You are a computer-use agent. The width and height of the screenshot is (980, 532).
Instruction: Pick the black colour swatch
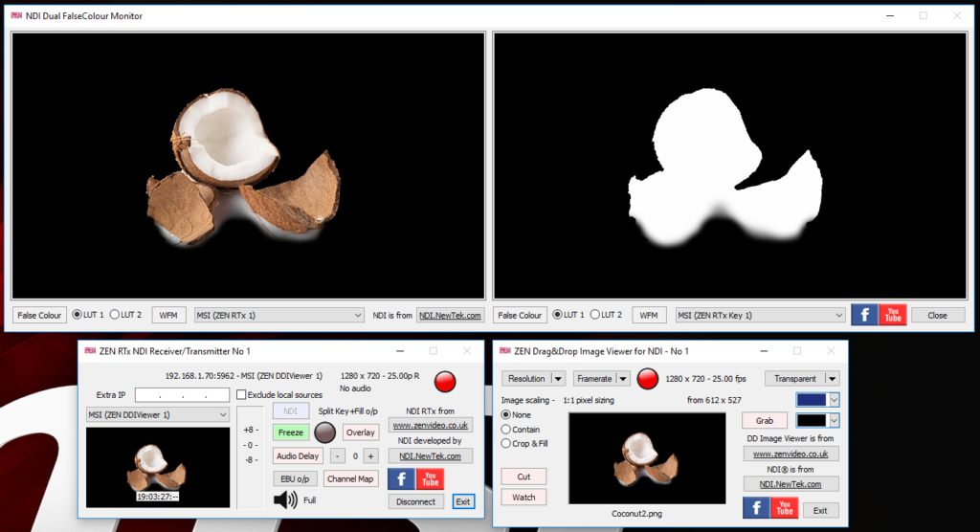(812, 420)
